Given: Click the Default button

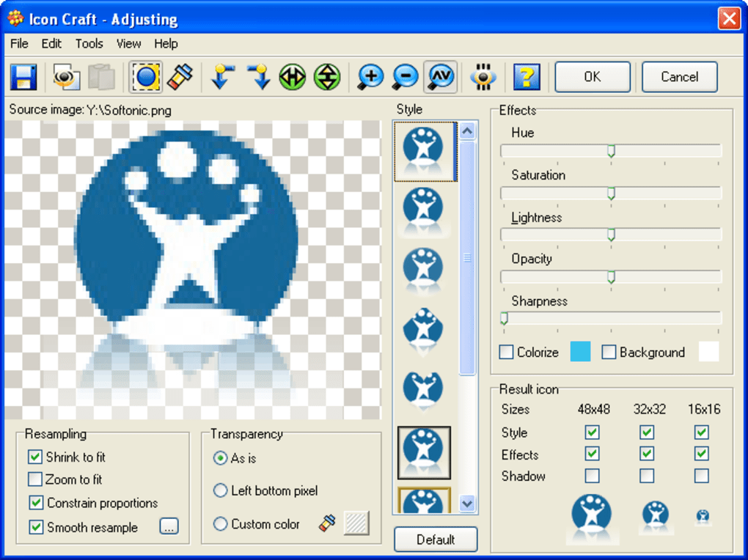Looking at the screenshot, I should 436,539.
